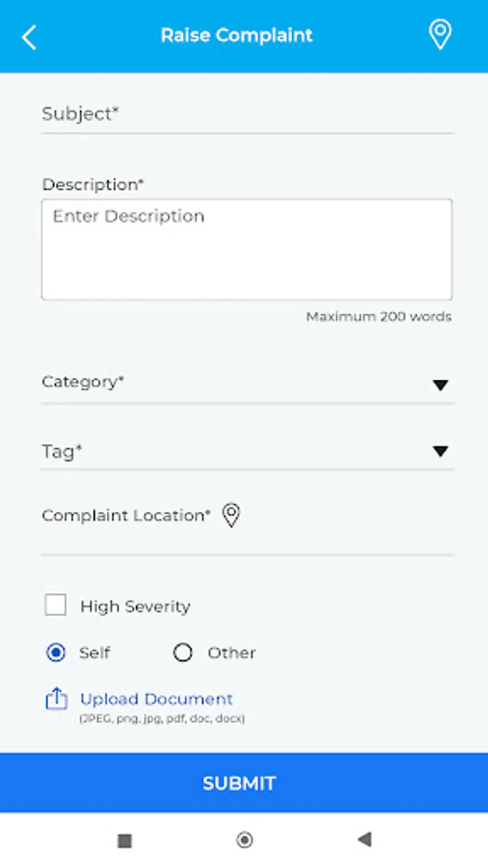Focus the Subject input field
The image size is (488, 868).
[247, 114]
